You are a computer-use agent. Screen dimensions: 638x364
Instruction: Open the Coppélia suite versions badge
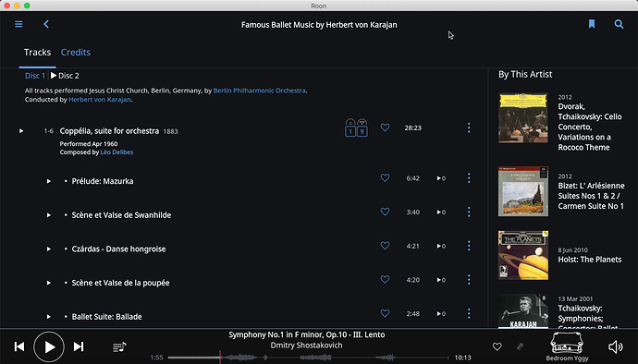356,127
